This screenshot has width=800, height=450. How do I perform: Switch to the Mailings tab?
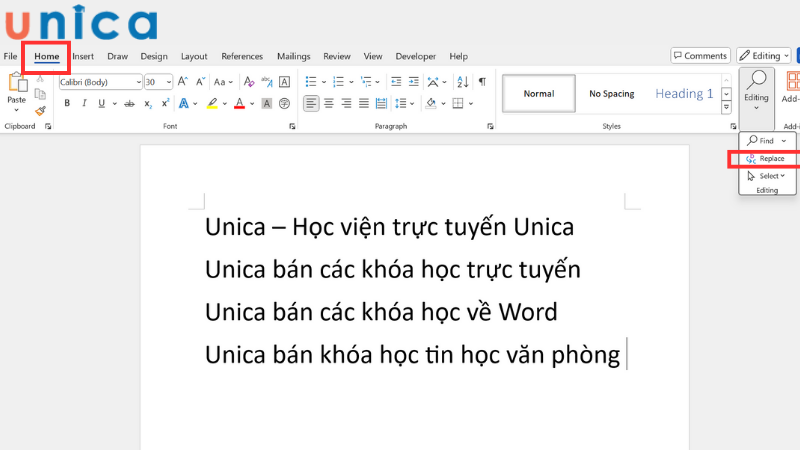293,56
